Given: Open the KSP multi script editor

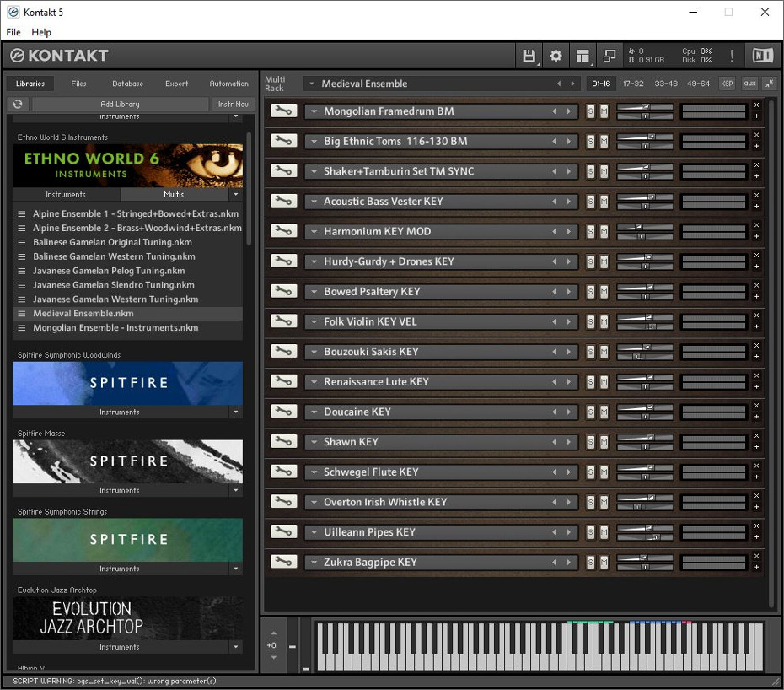Looking at the screenshot, I should pyautogui.click(x=727, y=84).
